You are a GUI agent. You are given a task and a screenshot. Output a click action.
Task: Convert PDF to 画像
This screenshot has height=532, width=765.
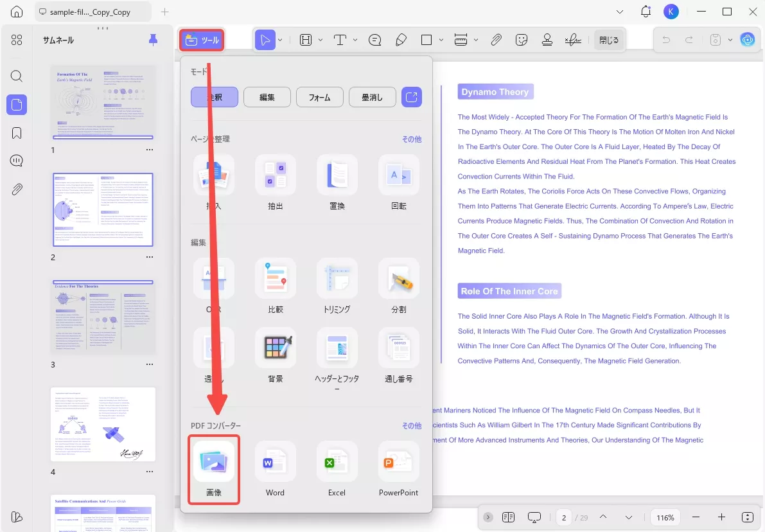pyautogui.click(x=214, y=470)
